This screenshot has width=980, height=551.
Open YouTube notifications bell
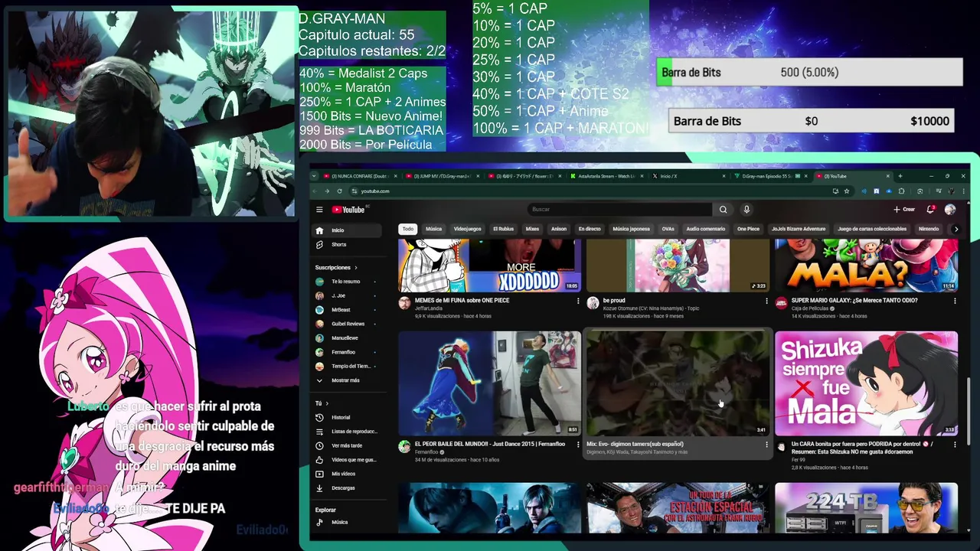[x=930, y=210]
